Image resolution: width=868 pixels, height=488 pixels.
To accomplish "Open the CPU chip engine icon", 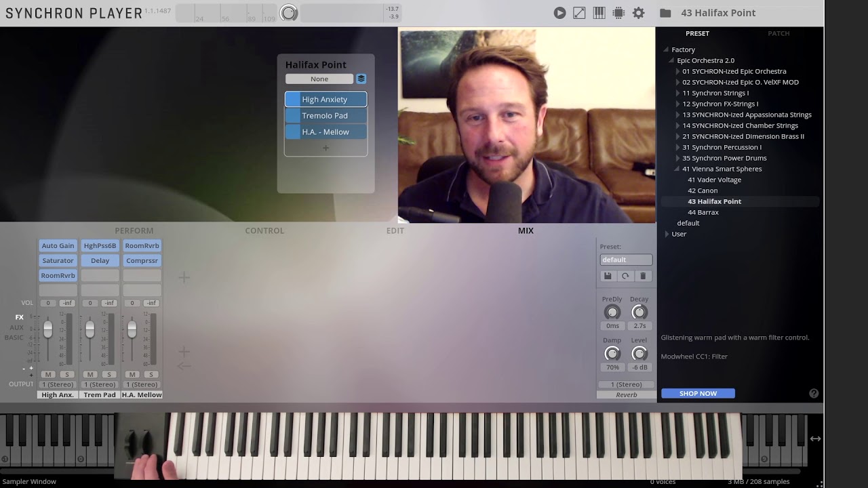I will tap(618, 13).
